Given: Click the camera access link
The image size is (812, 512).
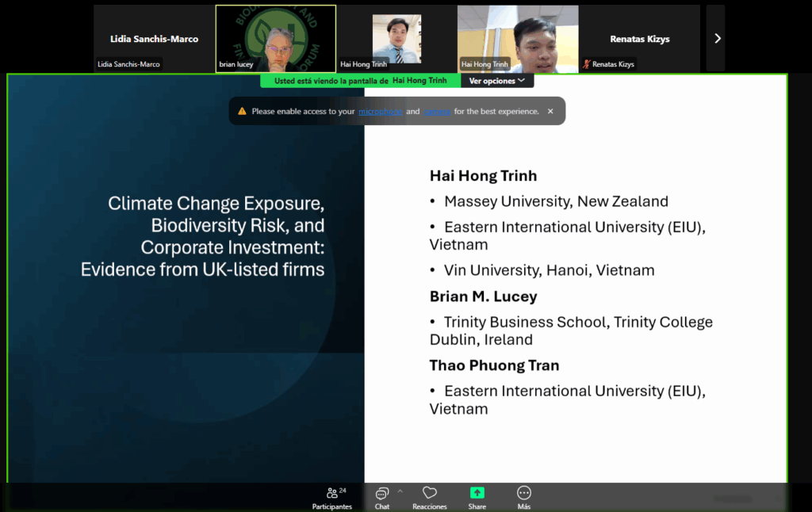Looking at the screenshot, I should click(x=437, y=112).
